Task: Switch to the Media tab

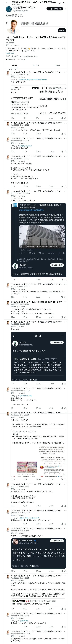Action: pos(57,65)
